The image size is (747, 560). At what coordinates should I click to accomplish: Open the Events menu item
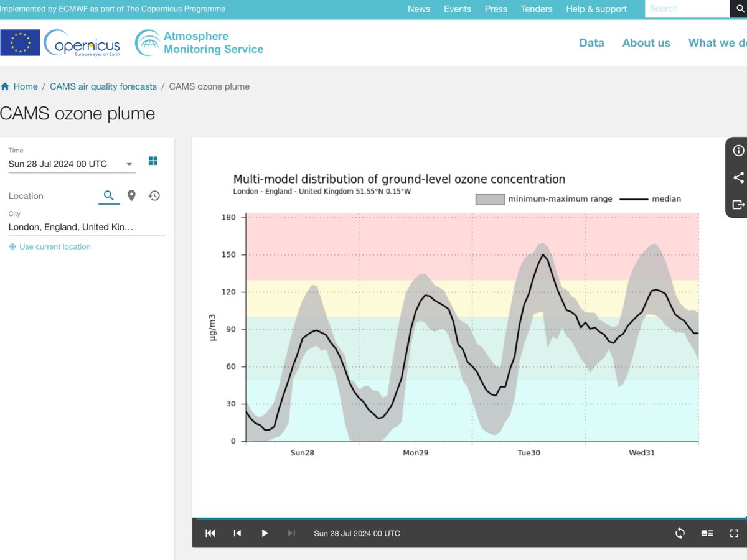pos(458,9)
